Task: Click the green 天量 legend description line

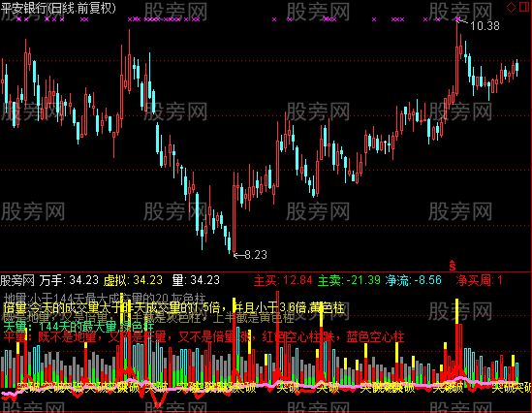Action: [x=78, y=327]
